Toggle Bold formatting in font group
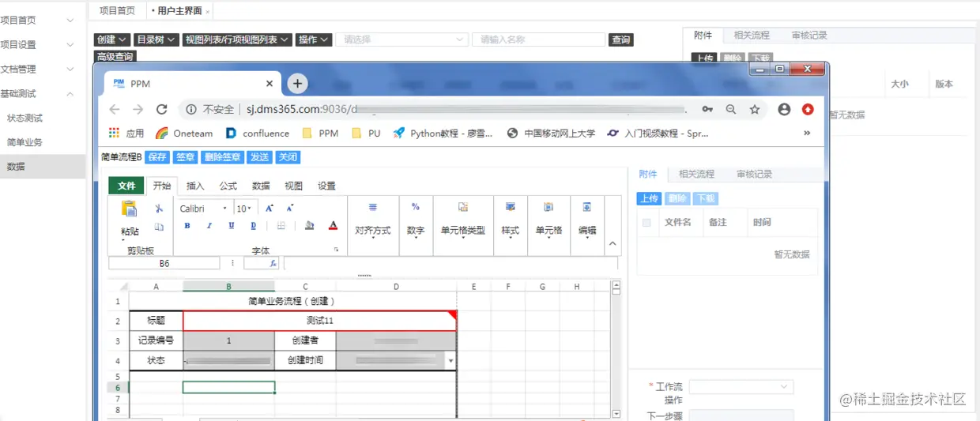The image size is (980, 421). [x=187, y=226]
